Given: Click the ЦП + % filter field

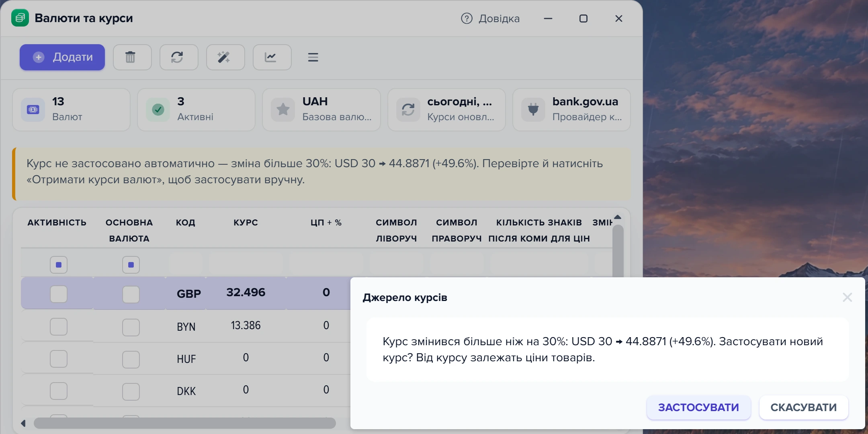Looking at the screenshot, I should tap(326, 264).
